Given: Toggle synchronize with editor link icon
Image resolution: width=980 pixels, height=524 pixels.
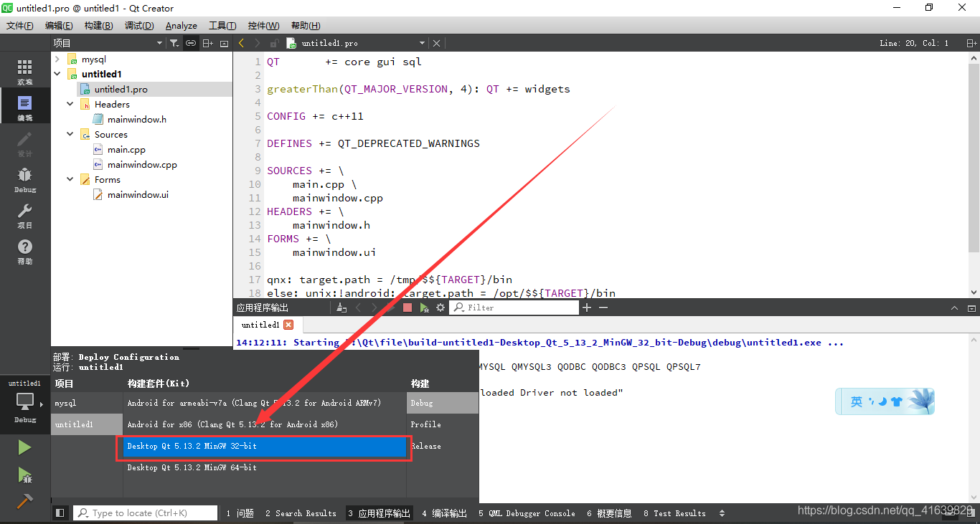Looking at the screenshot, I should tap(191, 43).
